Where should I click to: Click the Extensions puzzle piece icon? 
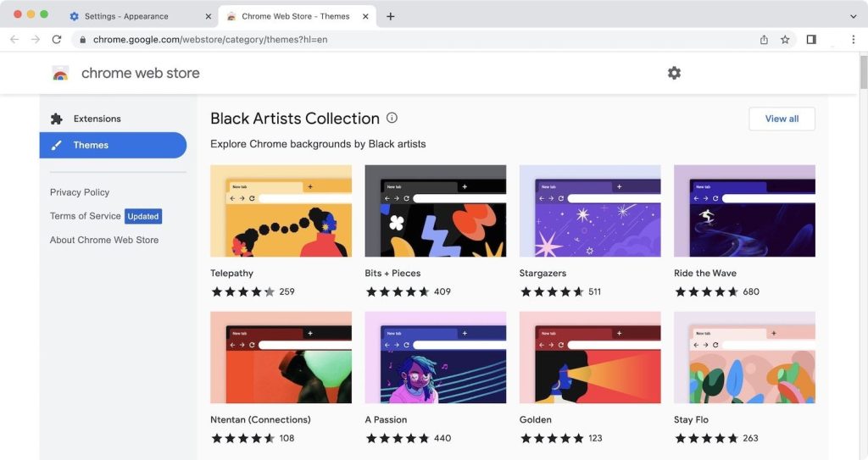coord(57,119)
